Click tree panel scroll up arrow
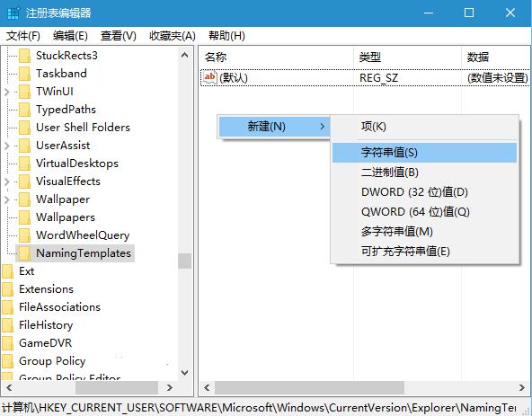 tap(184, 55)
